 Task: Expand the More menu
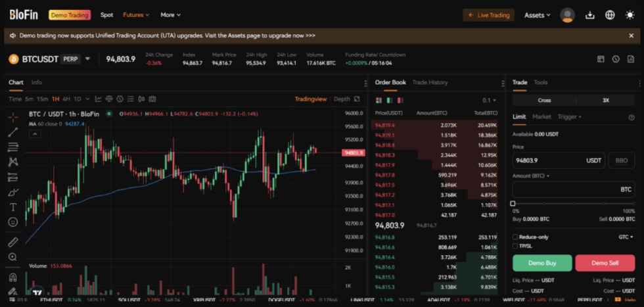tap(170, 15)
